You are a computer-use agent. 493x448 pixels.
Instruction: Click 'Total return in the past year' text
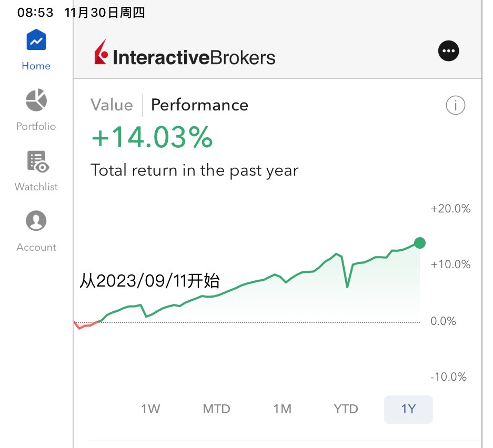point(194,170)
